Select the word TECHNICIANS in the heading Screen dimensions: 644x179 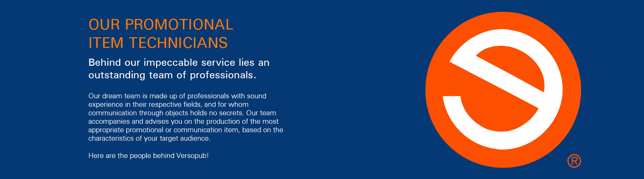(x=178, y=43)
